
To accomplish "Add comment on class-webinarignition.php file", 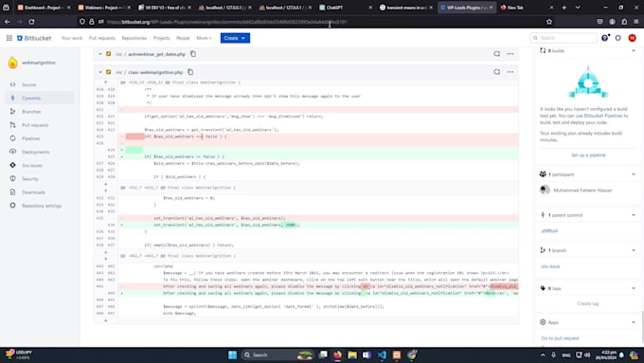I will pyautogui.click(x=496, y=72).
